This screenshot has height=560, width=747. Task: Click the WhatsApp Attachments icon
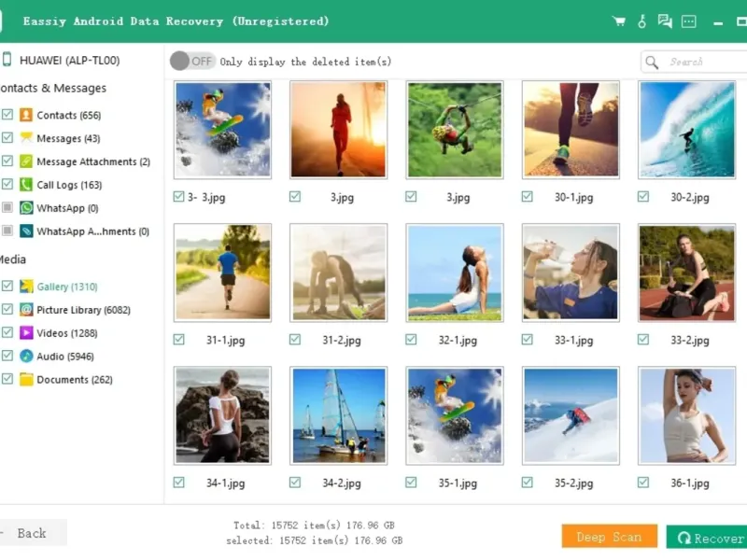[26, 231]
